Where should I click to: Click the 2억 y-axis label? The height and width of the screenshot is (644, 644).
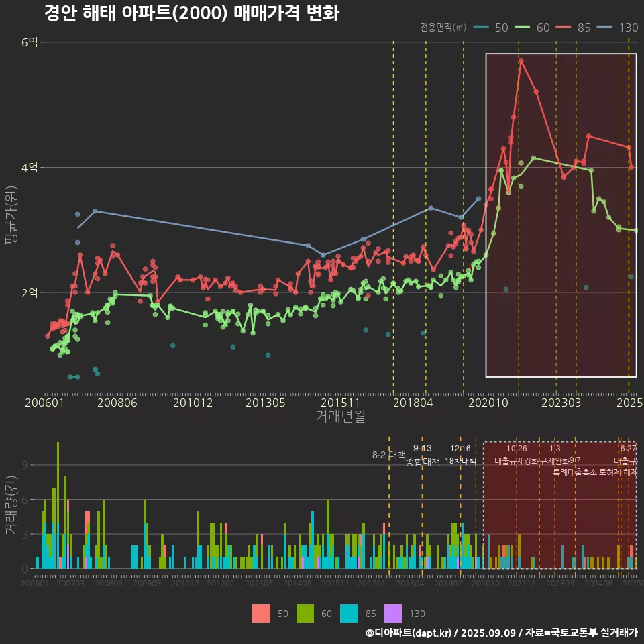(30, 292)
